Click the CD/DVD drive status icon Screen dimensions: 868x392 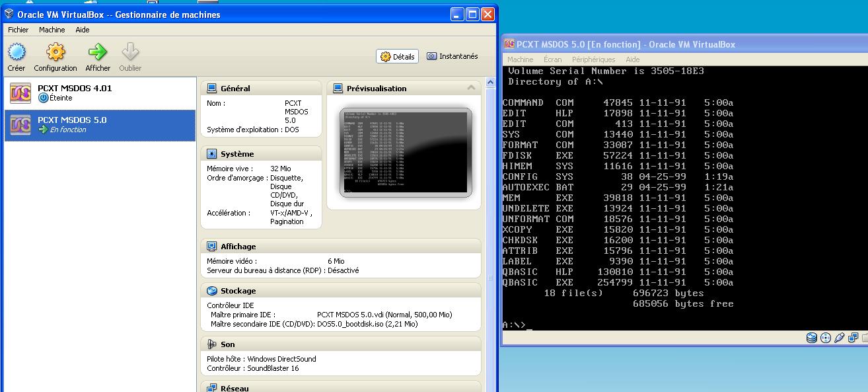click(x=826, y=338)
